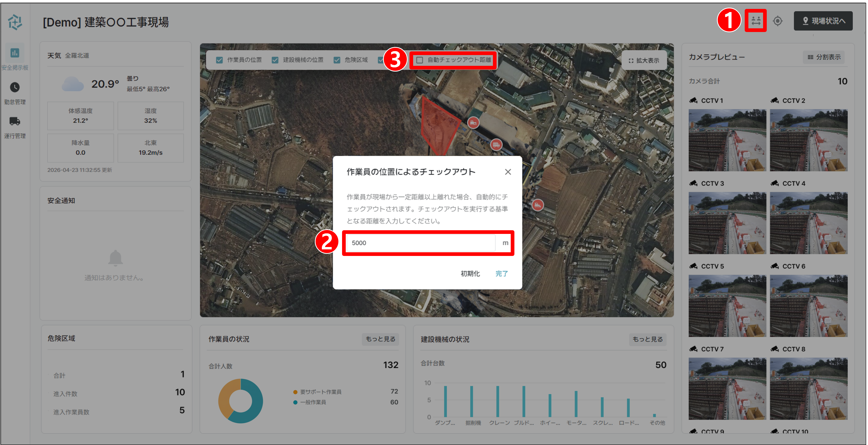The width and height of the screenshot is (868, 445).
Task: Toggle the 建設機械の位置 checkbox
Action: pyautogui.click(x=275, y=60)
